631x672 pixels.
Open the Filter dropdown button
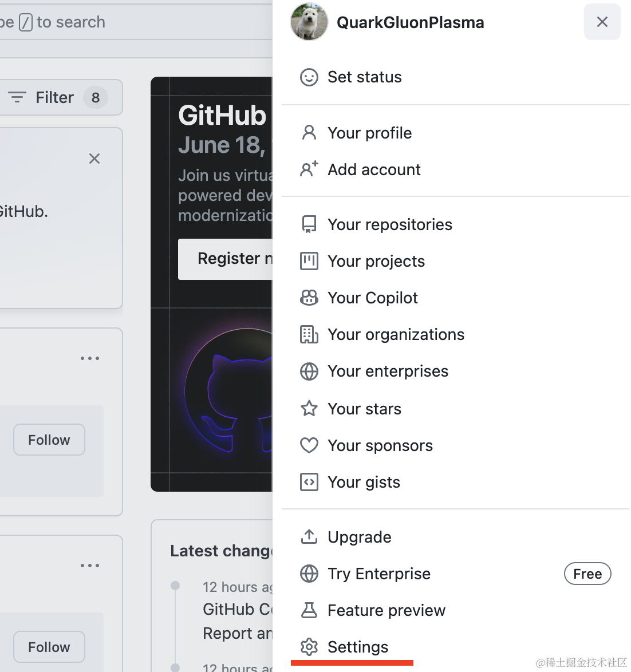tap(58, 97)
